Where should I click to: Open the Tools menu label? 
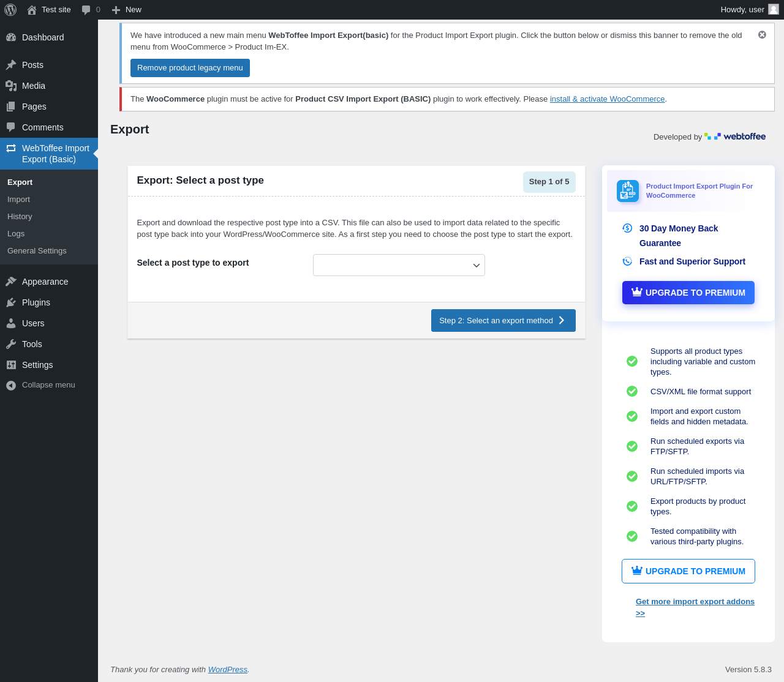pos(32,344)
